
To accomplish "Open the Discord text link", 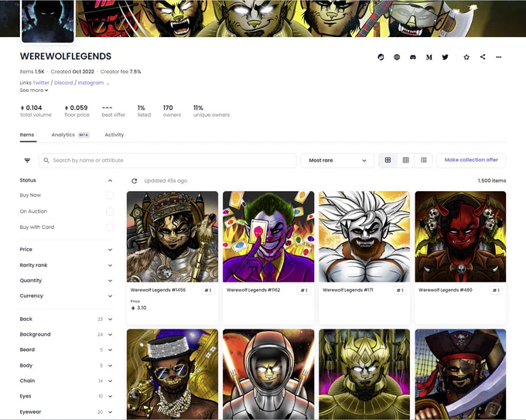I will coord(63,83).
